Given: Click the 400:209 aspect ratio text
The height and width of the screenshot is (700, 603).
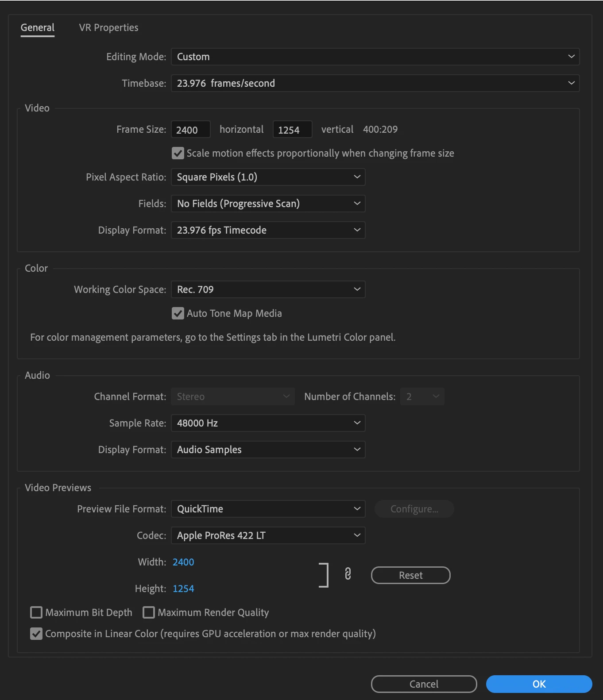Looking at the screenshot, I should coord(380,129).
